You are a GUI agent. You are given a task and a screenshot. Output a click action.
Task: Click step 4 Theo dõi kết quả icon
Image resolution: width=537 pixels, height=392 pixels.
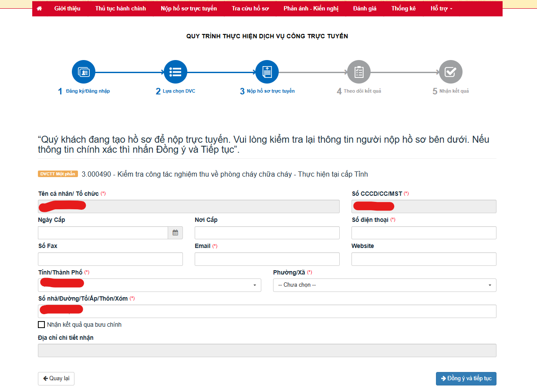tap(359, 72)
